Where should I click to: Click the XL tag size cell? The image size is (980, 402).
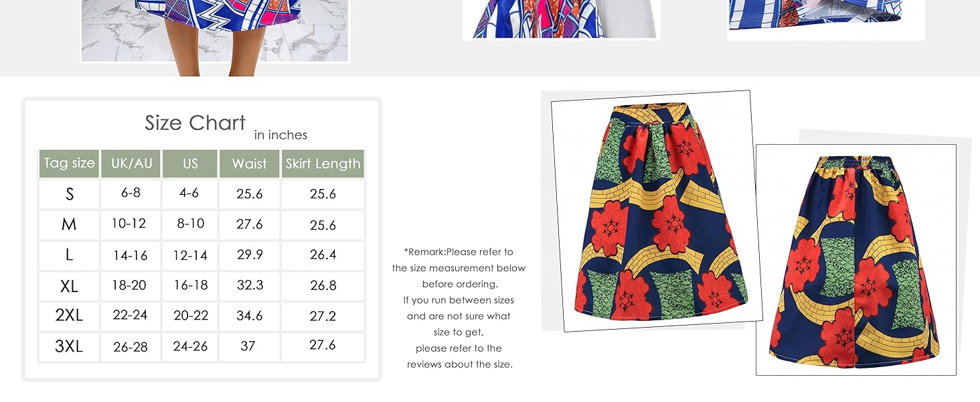(70, 286)
